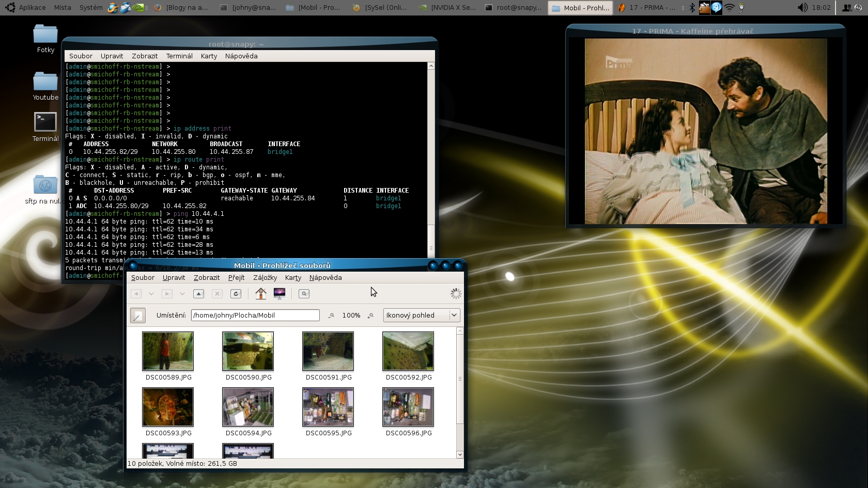Open Karty menu in terminal window
Screen dimensions: 868x488
(209, 56)
